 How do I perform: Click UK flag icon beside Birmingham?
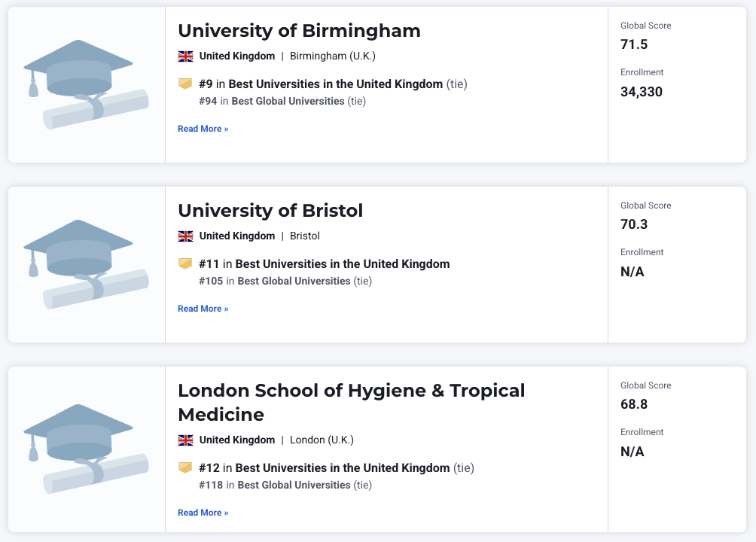point(185,56)
